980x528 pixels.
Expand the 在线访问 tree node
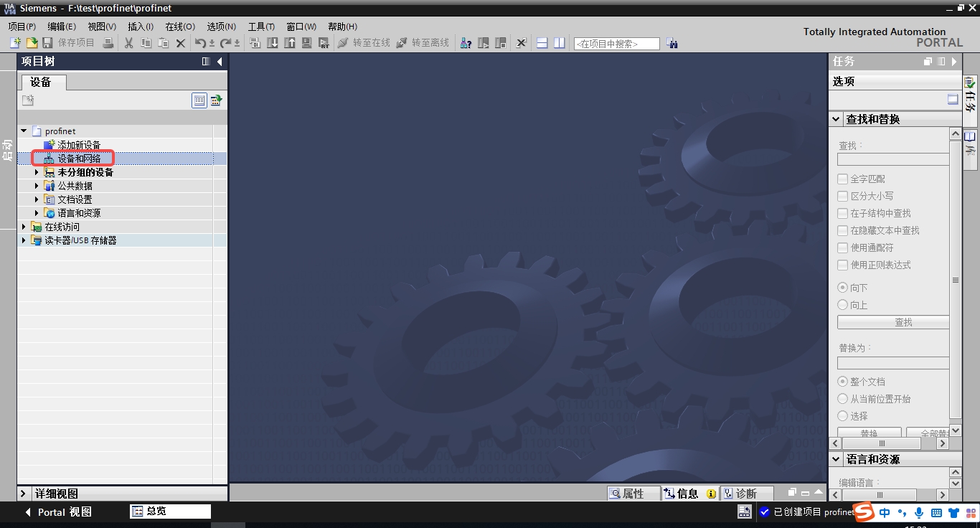24,227
